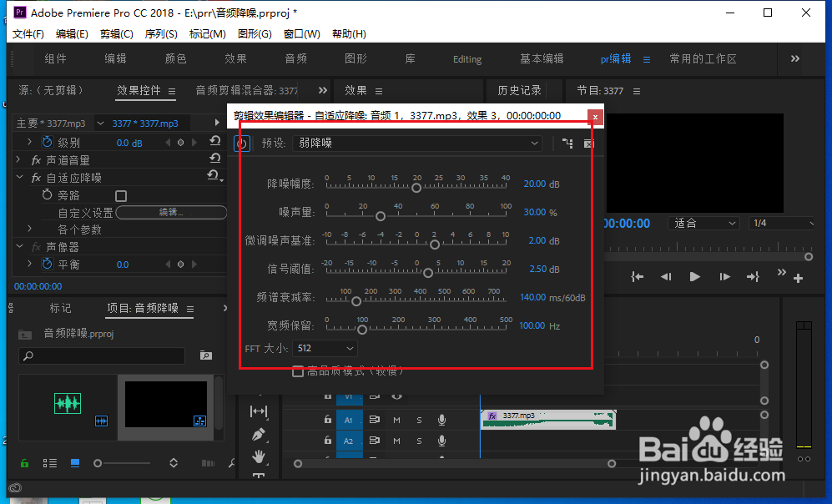Screen dimensions: 832x504
Task: Adjust the 频谱衰减率 slider handle
Action: point(356,301)
